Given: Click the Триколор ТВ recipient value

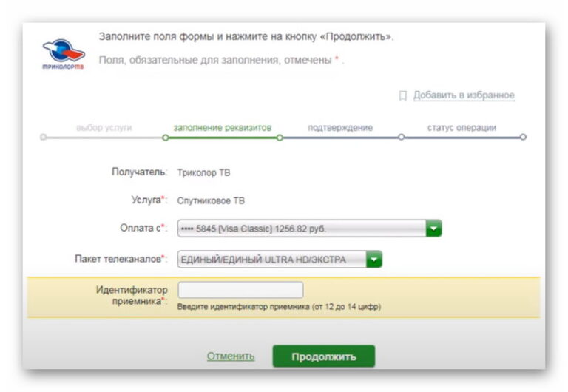Looking at the screenshot, I should tap(203, 173).
